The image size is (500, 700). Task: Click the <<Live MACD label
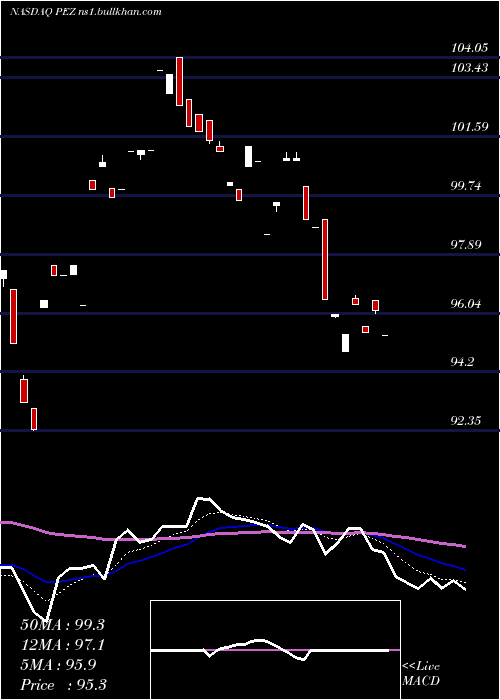[421, 673]
